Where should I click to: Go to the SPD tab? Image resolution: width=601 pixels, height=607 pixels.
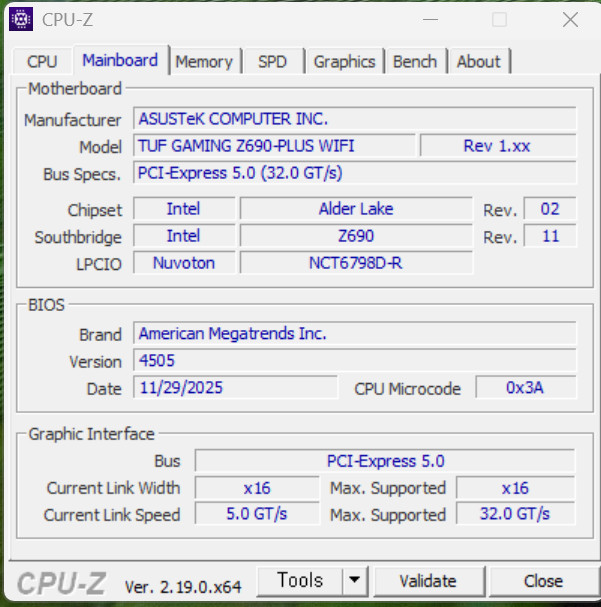[272, 62]
